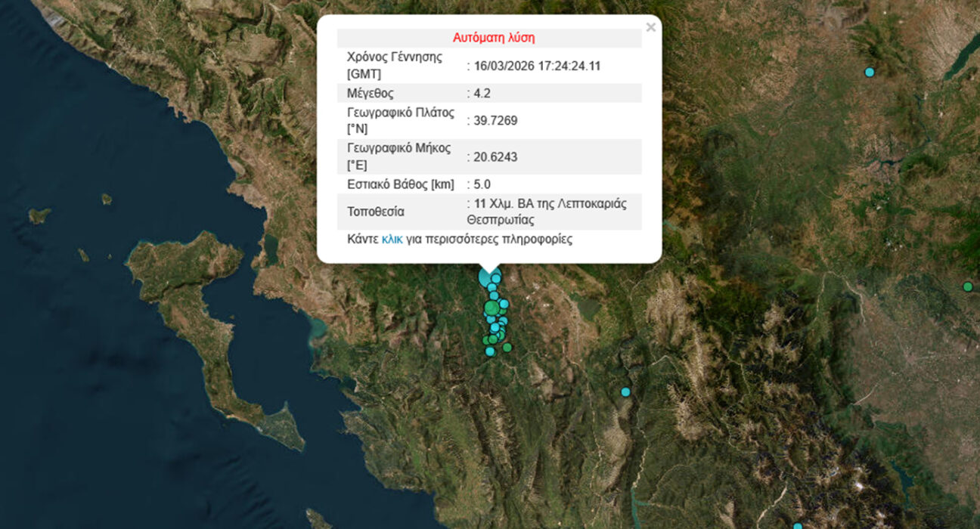Open the 'κλικ' link for more information
Viewport: 980px width, 529px height.
coord(392,240)
